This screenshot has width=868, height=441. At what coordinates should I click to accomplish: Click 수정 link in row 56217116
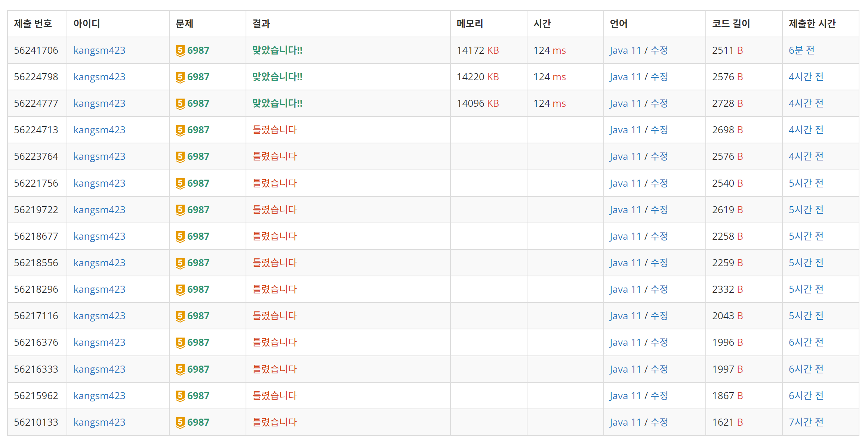click(659, 316)
